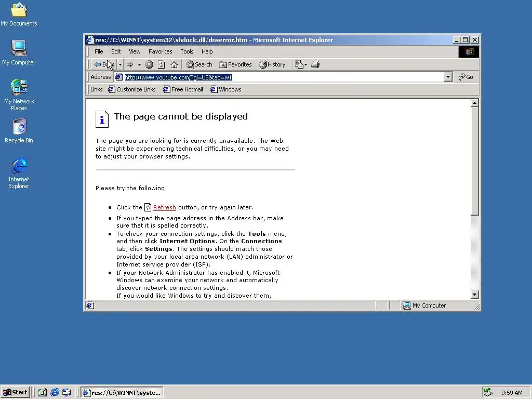Click the network tray icon
532x399 pixels.
click(488, 393)
